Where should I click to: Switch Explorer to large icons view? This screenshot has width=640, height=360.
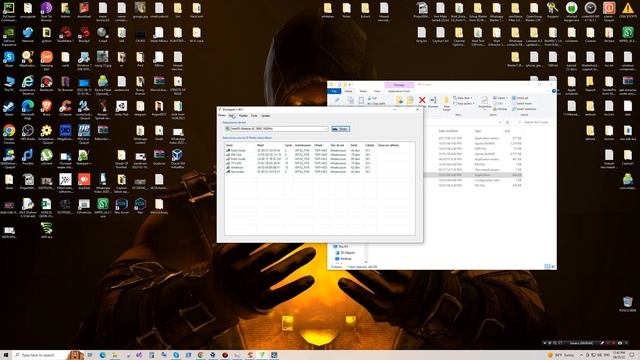coord(553,266)
